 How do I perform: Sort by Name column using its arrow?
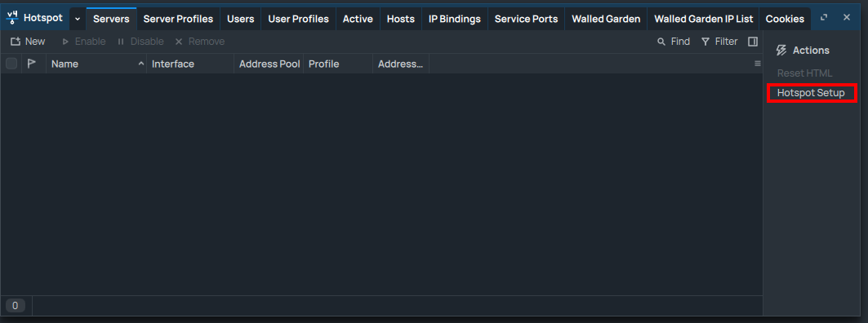pyautogui.click(x=140, y=64)
